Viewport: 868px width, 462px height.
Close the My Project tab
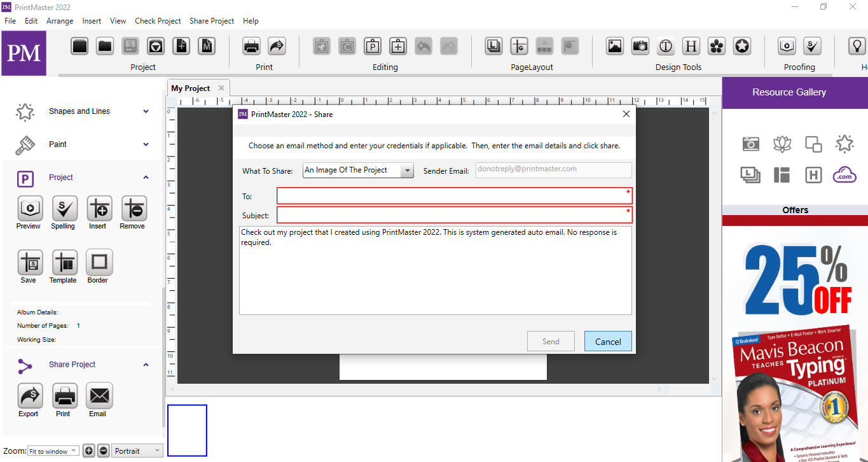point(221,88)
